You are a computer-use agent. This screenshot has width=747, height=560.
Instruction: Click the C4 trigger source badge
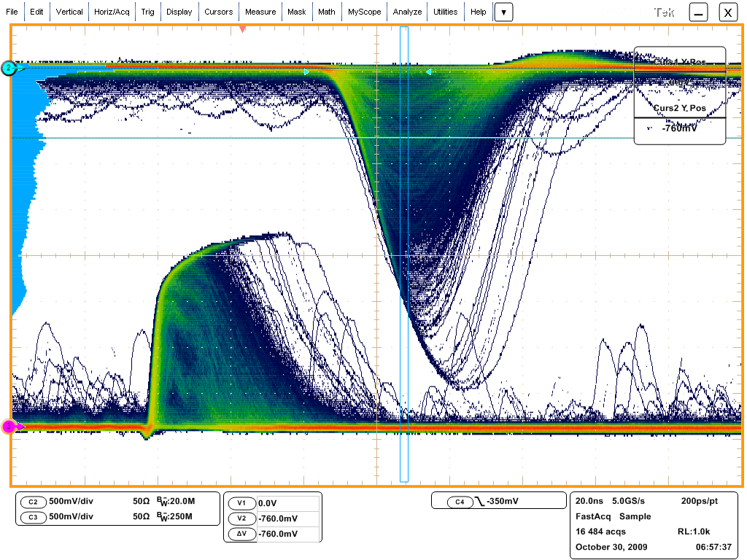coord(459,502)
